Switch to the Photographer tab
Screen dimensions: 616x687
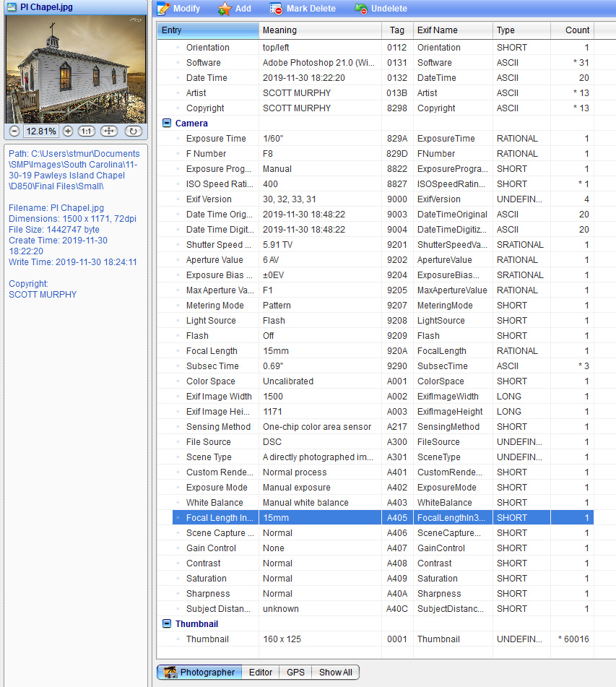point(199,673)
